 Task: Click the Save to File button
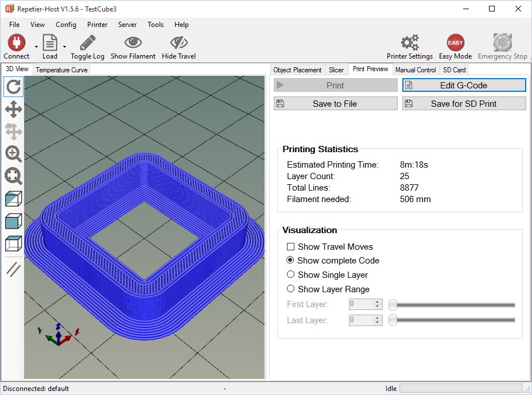(335, 103)
